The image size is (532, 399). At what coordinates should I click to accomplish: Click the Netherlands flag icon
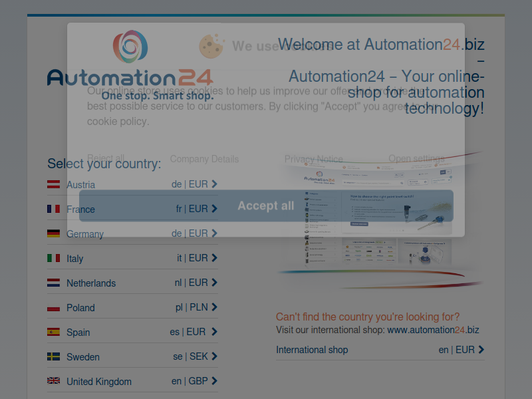click(x=53, y=283)
